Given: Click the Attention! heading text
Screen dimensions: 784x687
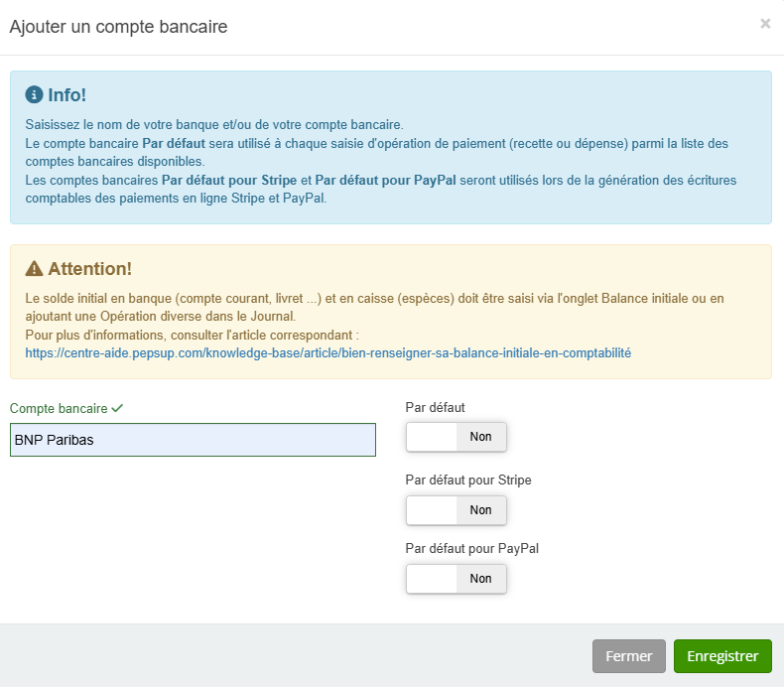Looking at the screenshot, I should [x=89, y=269].
